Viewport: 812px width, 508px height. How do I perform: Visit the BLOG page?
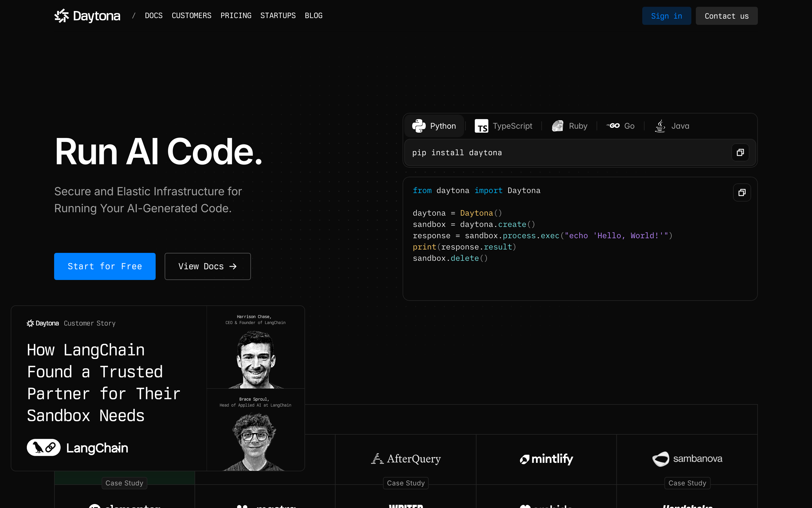tap(314, 16)
